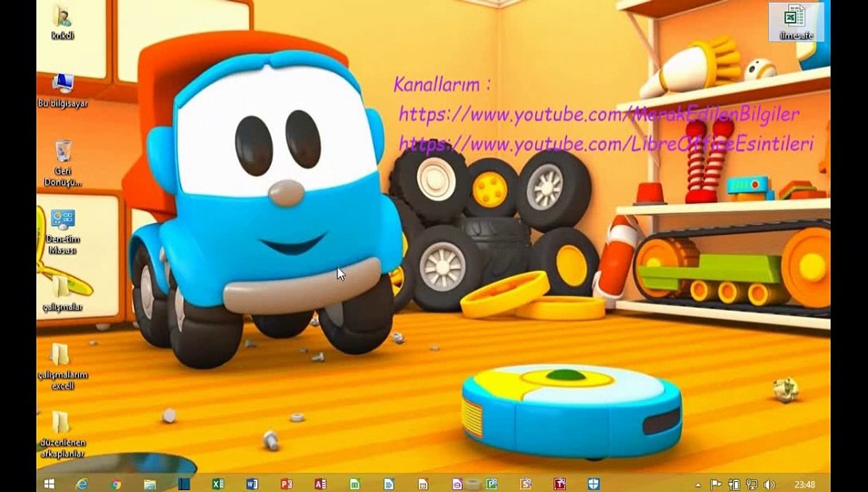Launch Microsoft Access from the taskbar
The width and height of the screenshot is (868, 492).
(x=320, y=484)
